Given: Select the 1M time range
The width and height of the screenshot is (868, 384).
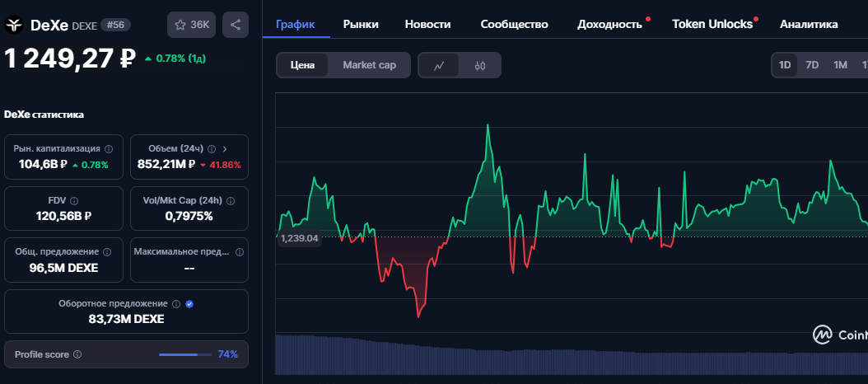Looking at the screenshot, I should 840,65.
